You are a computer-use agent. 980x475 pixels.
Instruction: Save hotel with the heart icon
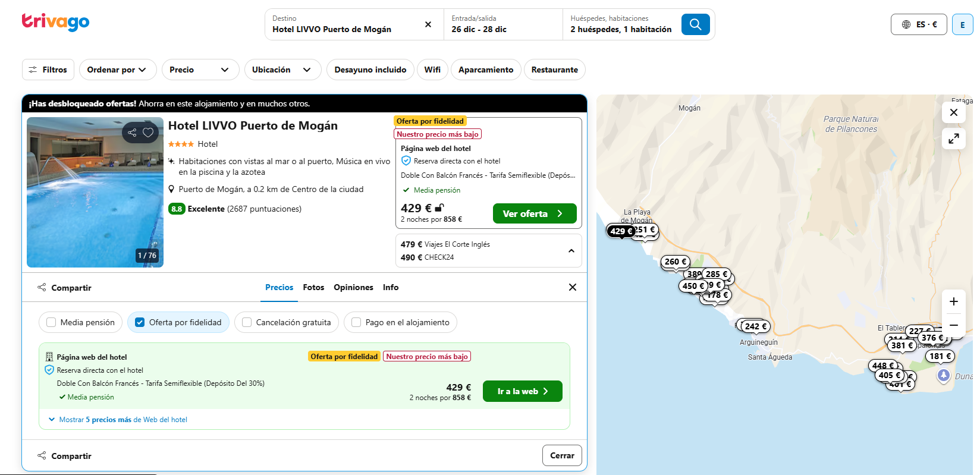coord(149,133)
